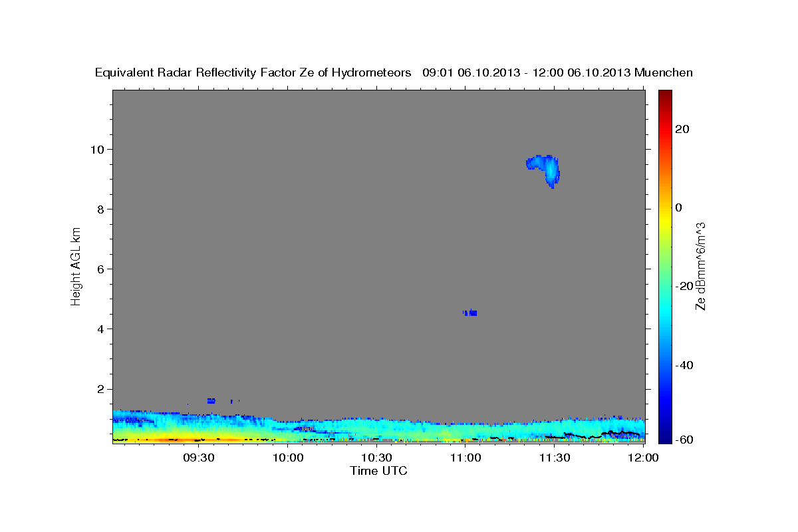Click the colorbar value '20'

(681, 129)
